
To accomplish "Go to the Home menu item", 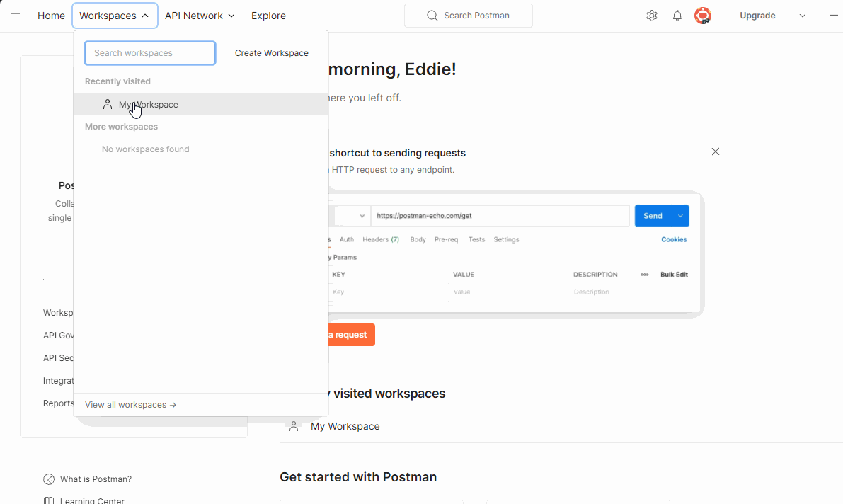I will (51, 16).
